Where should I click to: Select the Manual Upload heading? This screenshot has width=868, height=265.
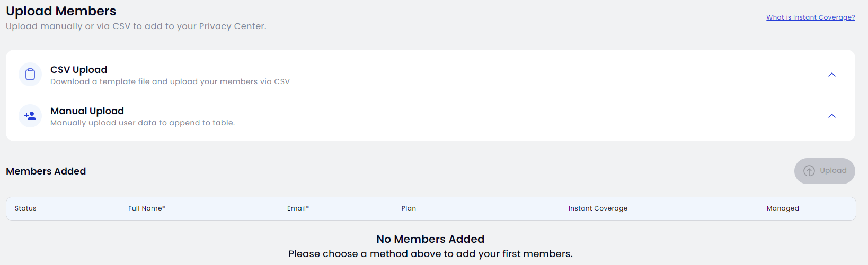87,111
